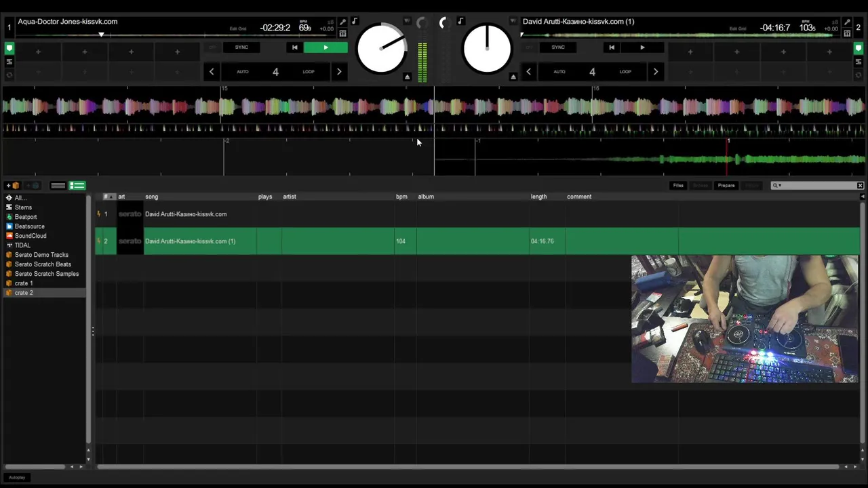Open deck 2 display dropdown arrow
This screenshot has height=488, width=868.
tap(513, 22)
